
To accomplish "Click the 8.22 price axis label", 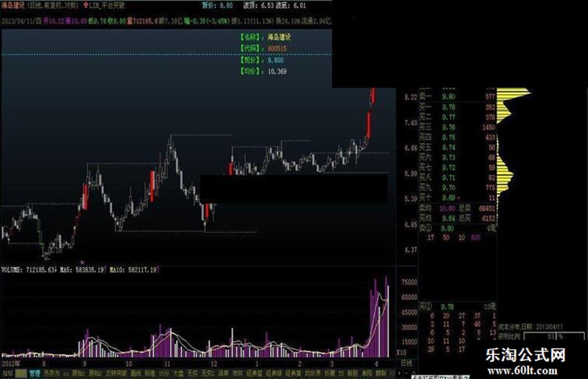I will tap(411, 97).
